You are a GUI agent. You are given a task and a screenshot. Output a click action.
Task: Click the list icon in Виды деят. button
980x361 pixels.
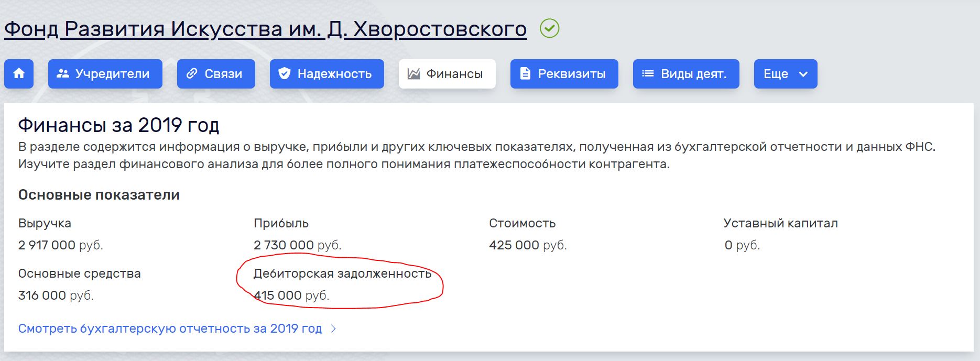pyautogui.click(x=648, y=74)
